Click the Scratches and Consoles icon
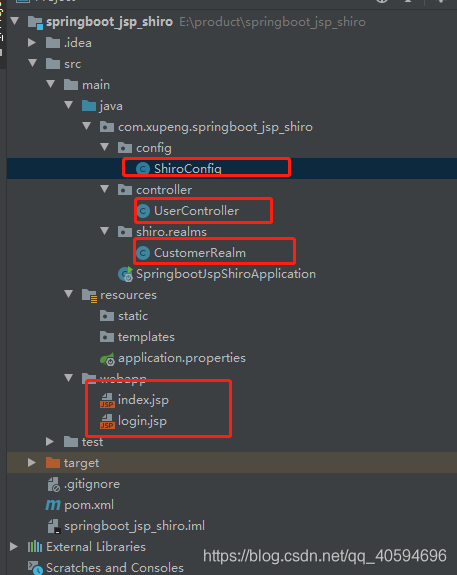 pyautogui.click(x=36, y=568)
